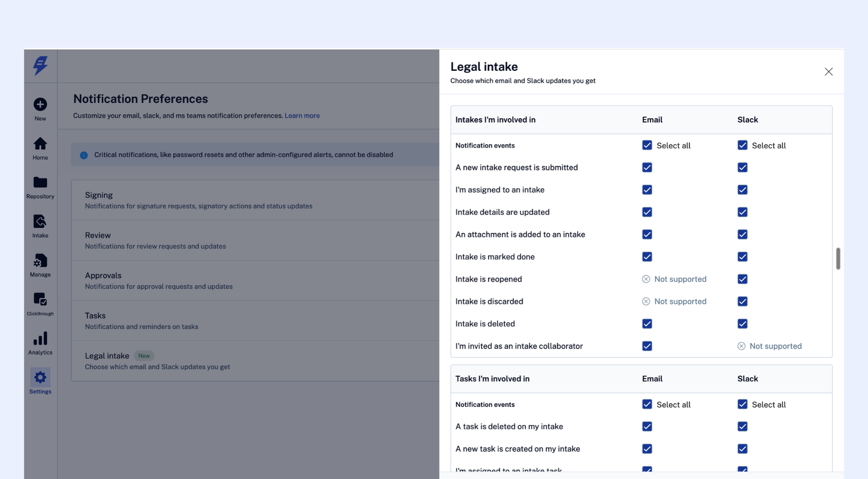Open the Legal intake notifications section

(256, 361)
